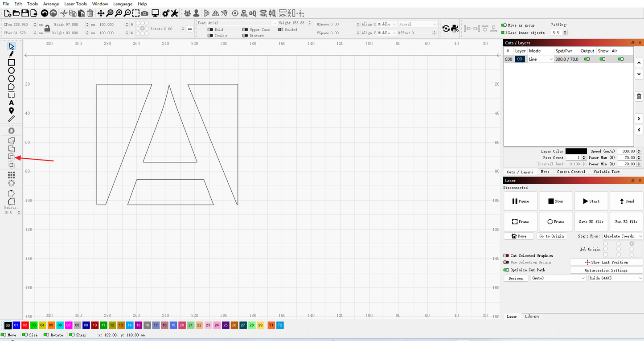Image resolution: width=644 pixels, height=341 pixels.
Task: Click the Open File folder icon
Action: (x=16, y=13)
